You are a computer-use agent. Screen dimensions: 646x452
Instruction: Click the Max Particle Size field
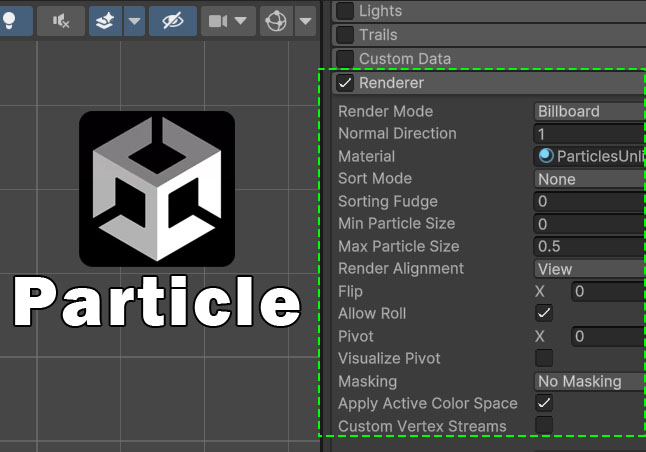[x=589, y=246]
